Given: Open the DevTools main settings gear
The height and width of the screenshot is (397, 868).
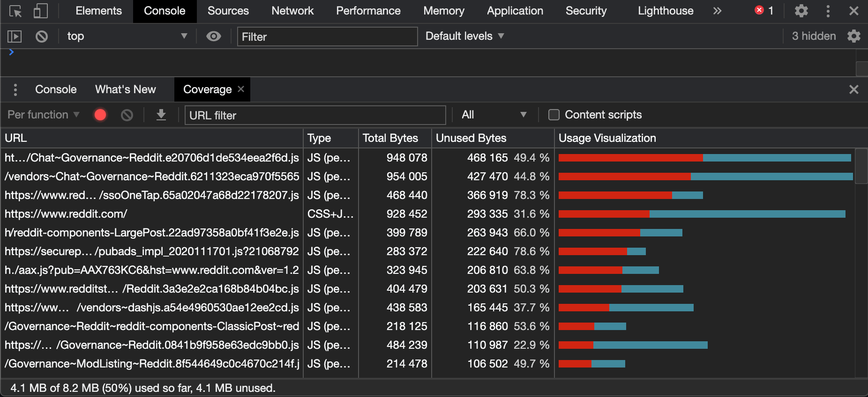Looking at the screenshot, I should coord(801,11).
